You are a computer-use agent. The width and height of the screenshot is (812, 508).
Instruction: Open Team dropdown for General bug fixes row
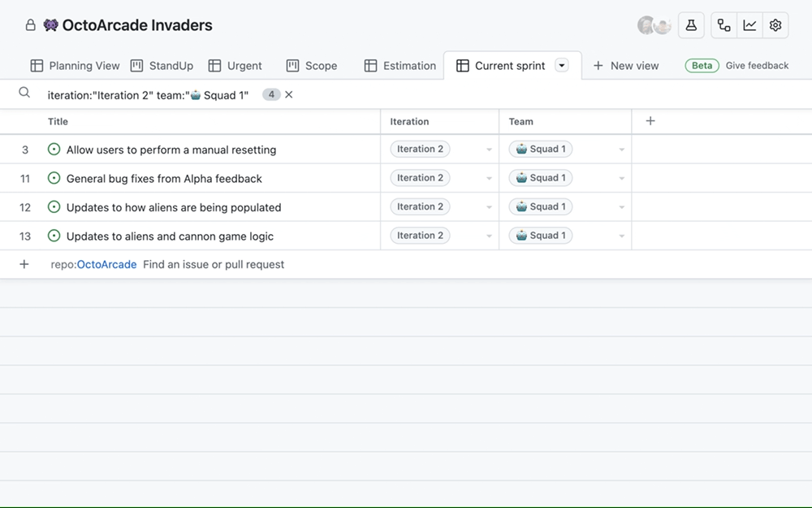[621, 178]
